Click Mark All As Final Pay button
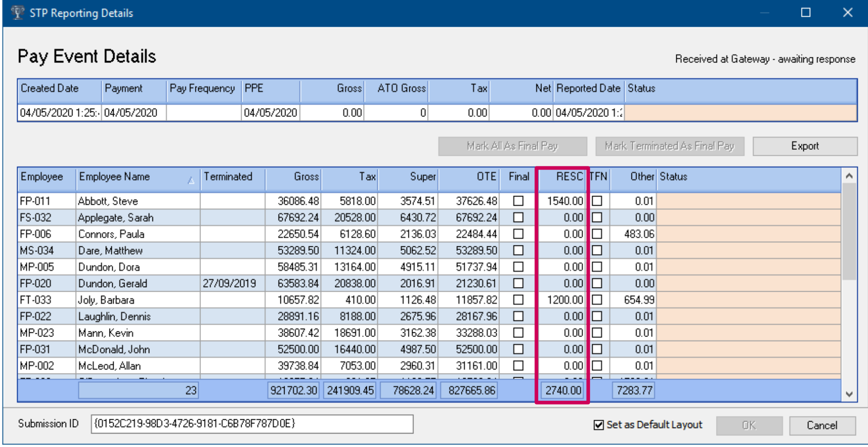 pyautogui.click(x=512, y=146)
